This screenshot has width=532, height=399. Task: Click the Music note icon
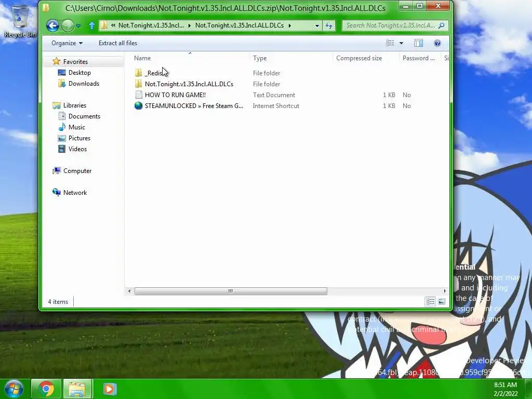tap(62, 127)
